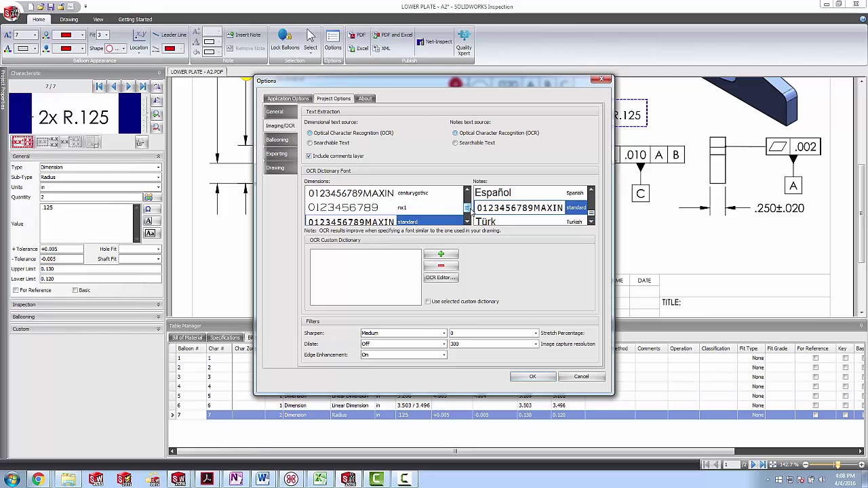Open the Location balloon placement tool
Screen dimensions: 868x488
pos(139,41)
